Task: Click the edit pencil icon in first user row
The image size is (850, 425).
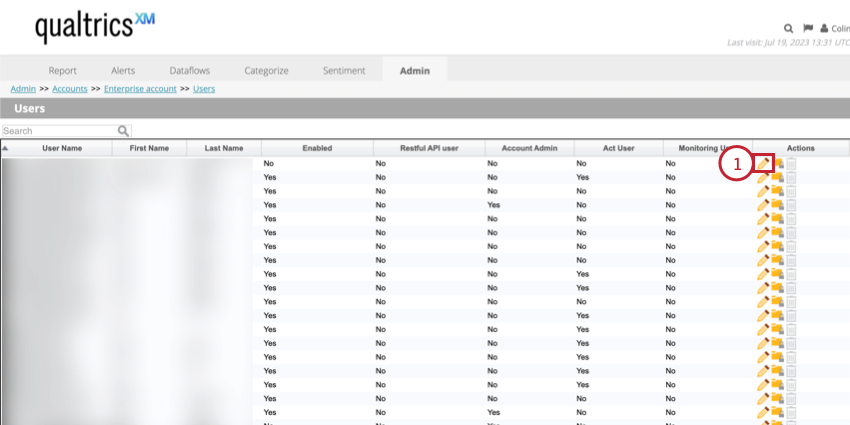Action: (764, 163)
